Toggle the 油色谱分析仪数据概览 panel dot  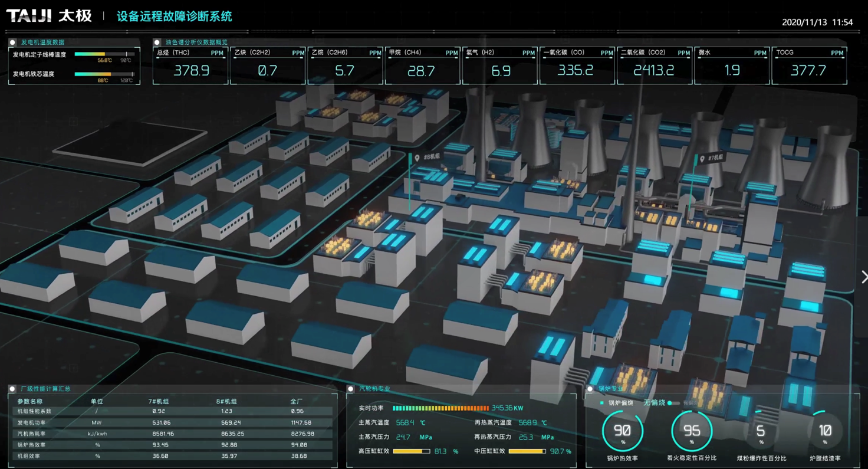[157, 42]
